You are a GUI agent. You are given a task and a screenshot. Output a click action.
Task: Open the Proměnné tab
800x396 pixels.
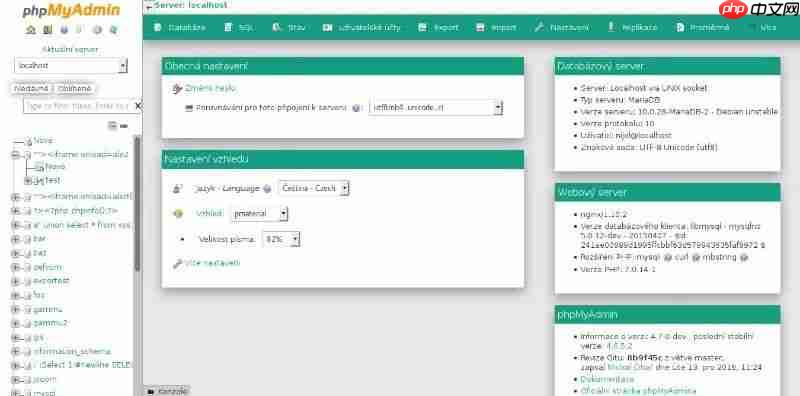703,28
